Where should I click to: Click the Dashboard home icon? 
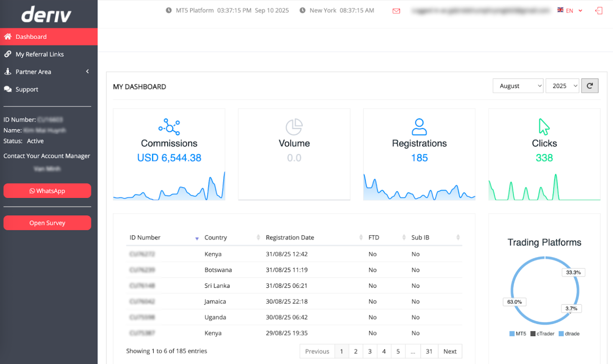(x=8, y=36)
